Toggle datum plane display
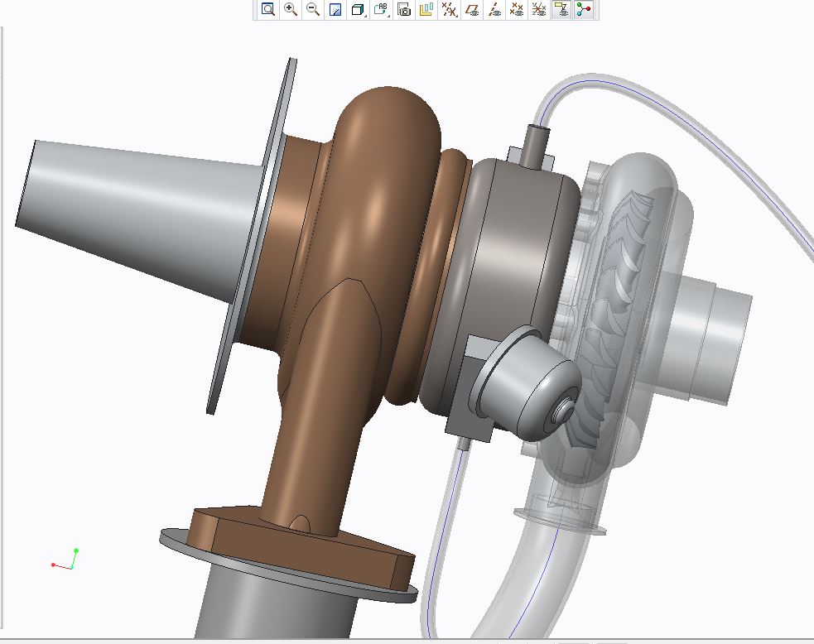 pos(472,9)
